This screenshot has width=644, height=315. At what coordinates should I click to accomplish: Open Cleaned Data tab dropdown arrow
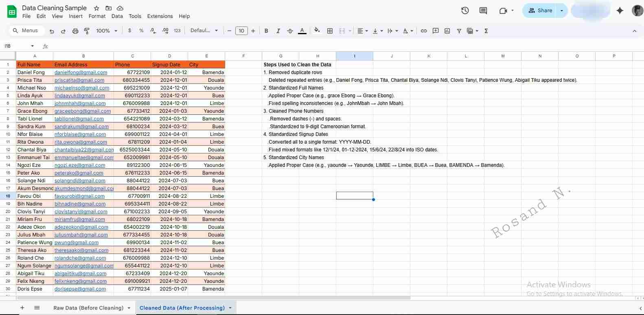pos(230,308)
